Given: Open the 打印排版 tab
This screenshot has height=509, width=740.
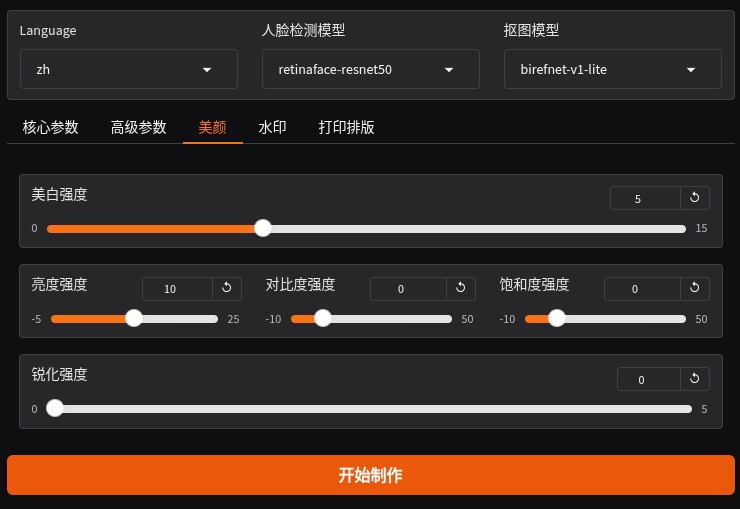Looking at the screenshot, I should (x=346, y=127).
